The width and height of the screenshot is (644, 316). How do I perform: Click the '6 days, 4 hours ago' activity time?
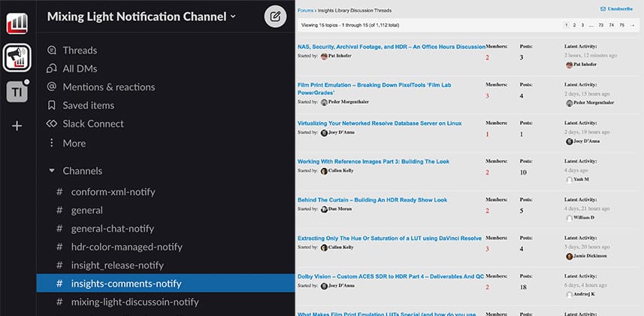[585, 285]
